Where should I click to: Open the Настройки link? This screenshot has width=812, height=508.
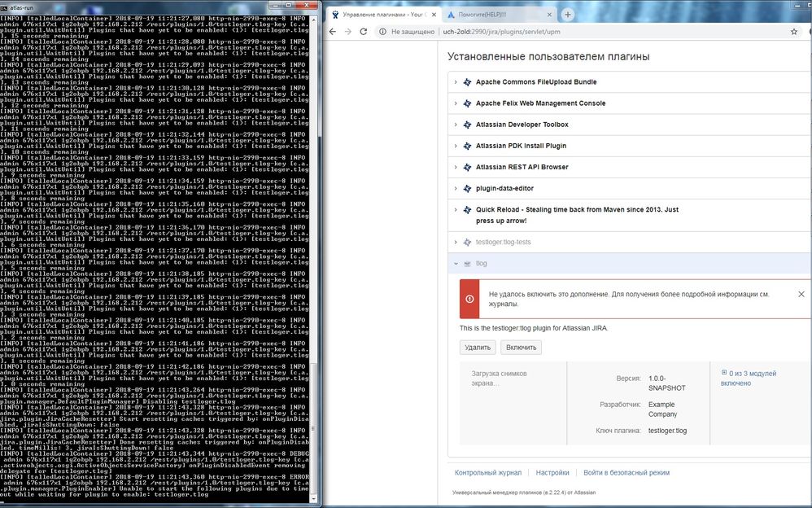(x=552, y=473)
